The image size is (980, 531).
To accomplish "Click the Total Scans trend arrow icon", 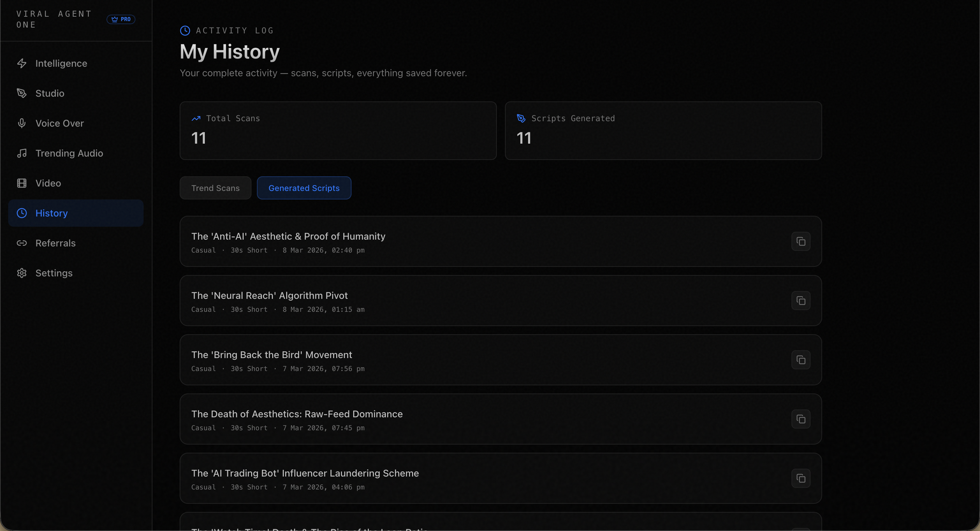I will click(x=196, y=118).
